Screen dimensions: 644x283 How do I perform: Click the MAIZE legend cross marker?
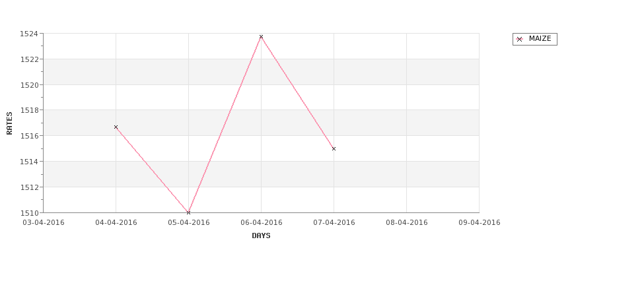519,40
